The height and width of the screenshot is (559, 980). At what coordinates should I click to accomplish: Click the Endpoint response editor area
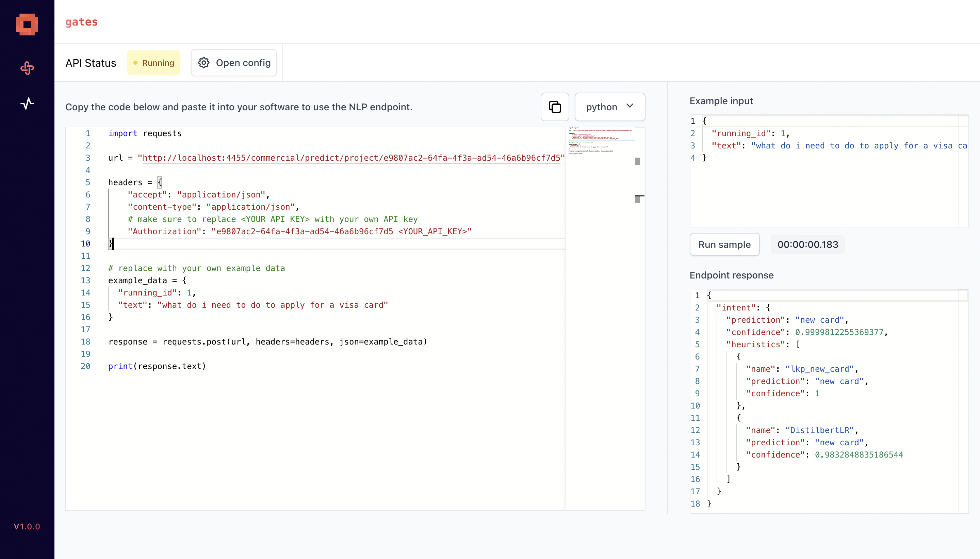[829, 401]
